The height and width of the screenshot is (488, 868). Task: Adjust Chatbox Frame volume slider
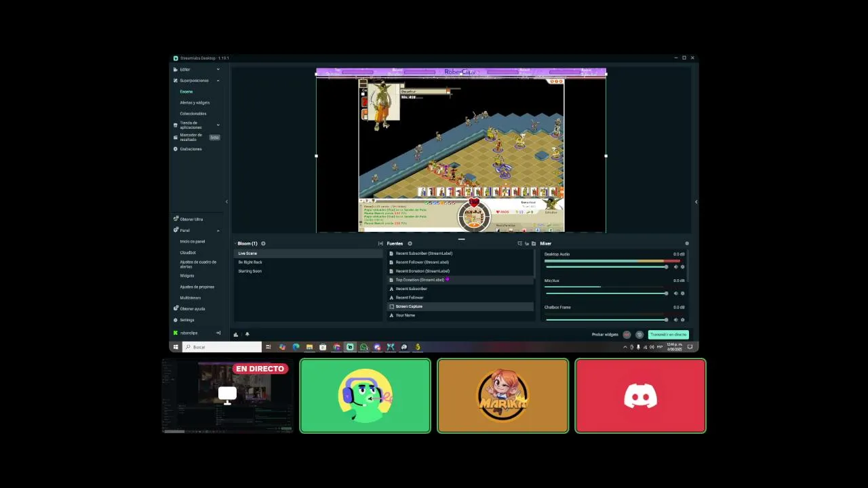(x=606, y=320)
